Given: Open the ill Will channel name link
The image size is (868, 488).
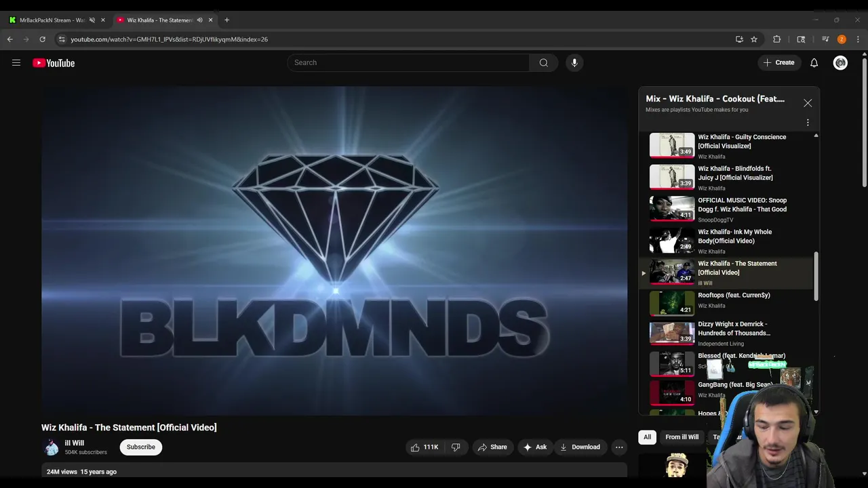Looking at the screenshot, I should point(74,443).
